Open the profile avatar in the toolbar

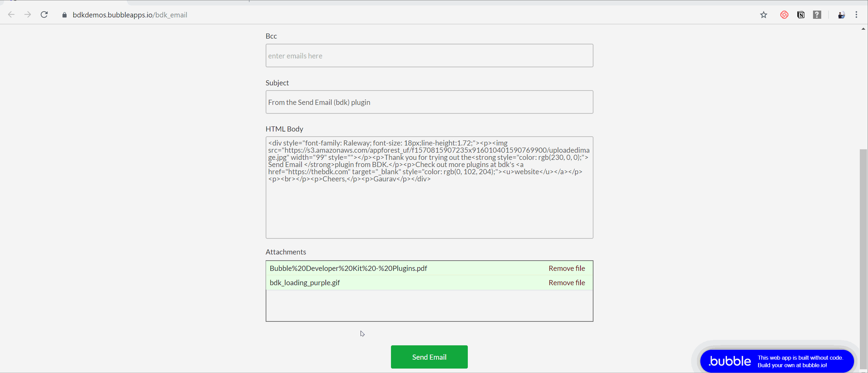click(x=841, y=15)
